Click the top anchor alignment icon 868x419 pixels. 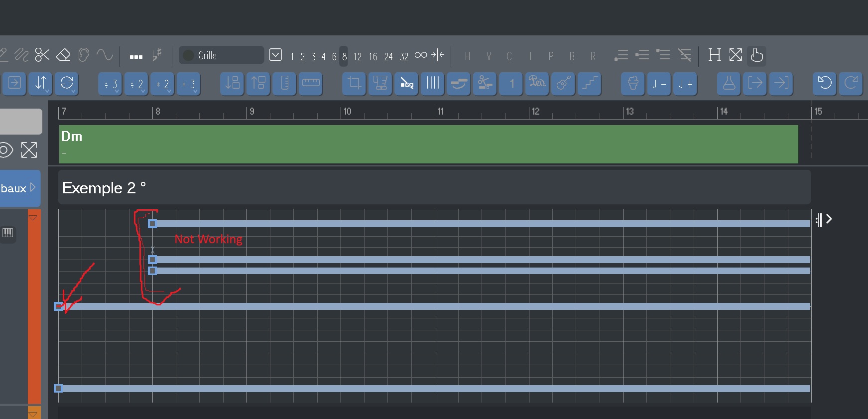(663, 55)
